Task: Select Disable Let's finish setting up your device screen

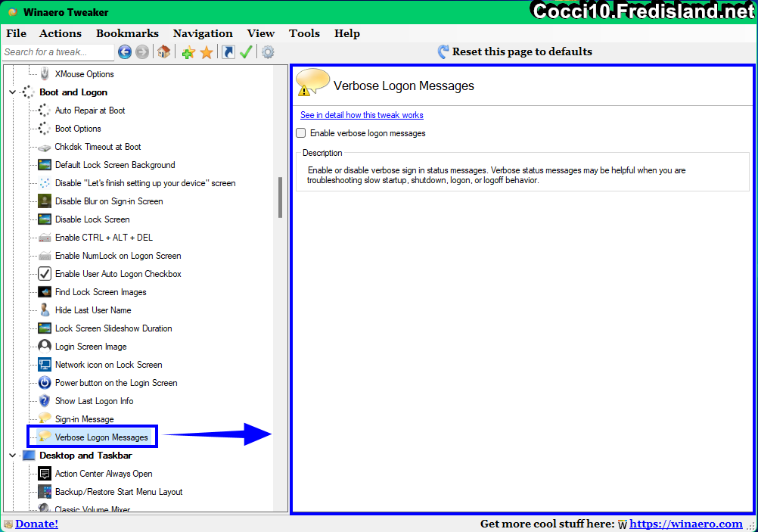Action: [145, 183]
